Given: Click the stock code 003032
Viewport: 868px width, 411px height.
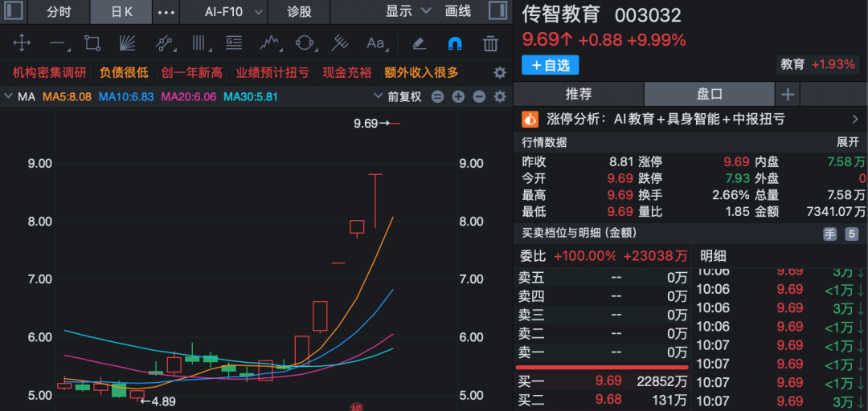Looking at the screenshot, I should tap(648, 15).
